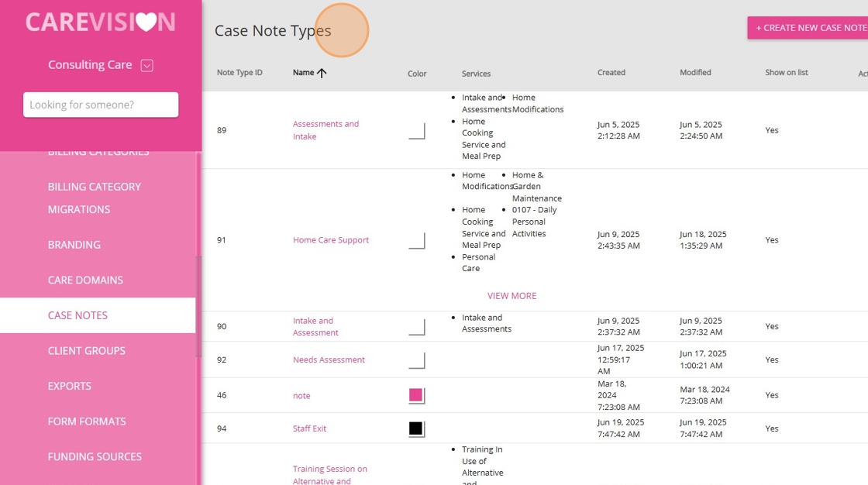Screen dimensions: 868x485
Task: Click the Looking for someone search field
Action: tap(101, 105)
